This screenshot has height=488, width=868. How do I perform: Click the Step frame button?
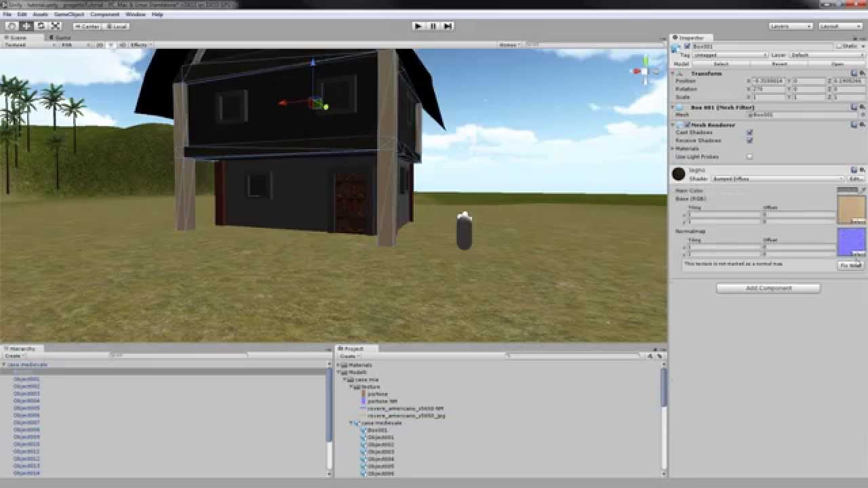pyautogui.click(x=448, y=26)
